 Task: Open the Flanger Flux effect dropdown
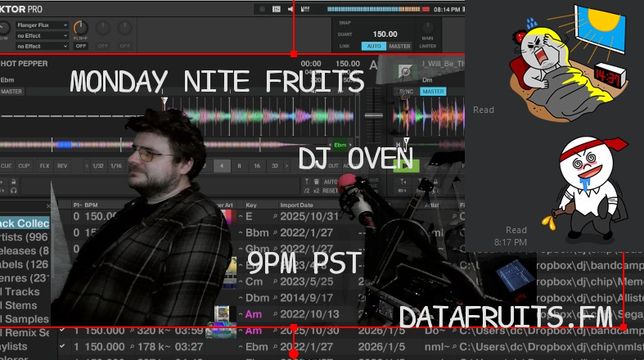pyautogui.click(x=42, y=25)
